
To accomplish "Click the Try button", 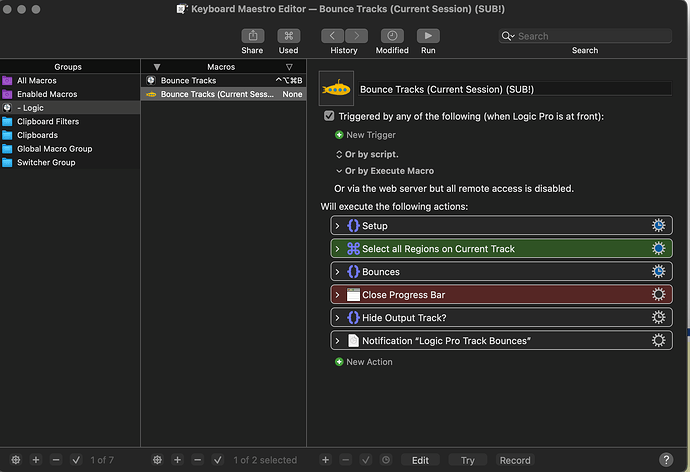I will click(x=468, y=460).
